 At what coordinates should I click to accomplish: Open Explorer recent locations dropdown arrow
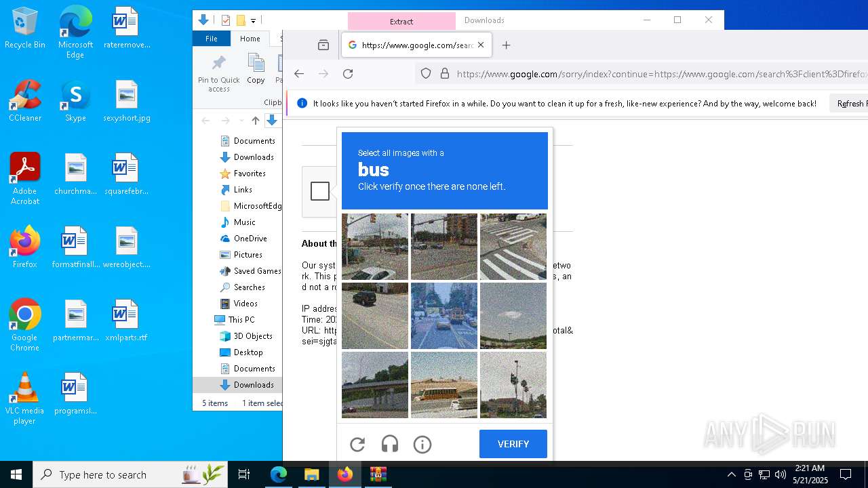241,121
